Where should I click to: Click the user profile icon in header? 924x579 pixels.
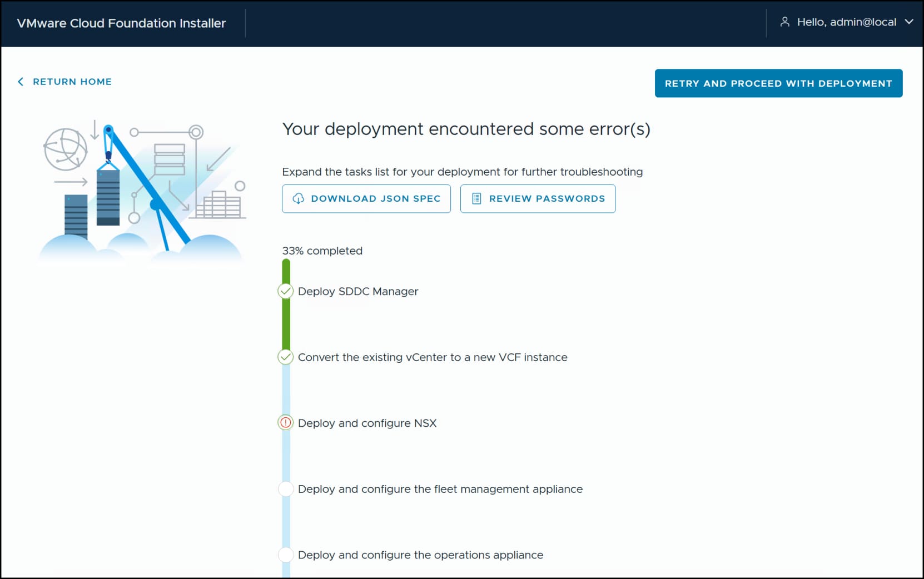pyautogui.click(x=785, y=22)
